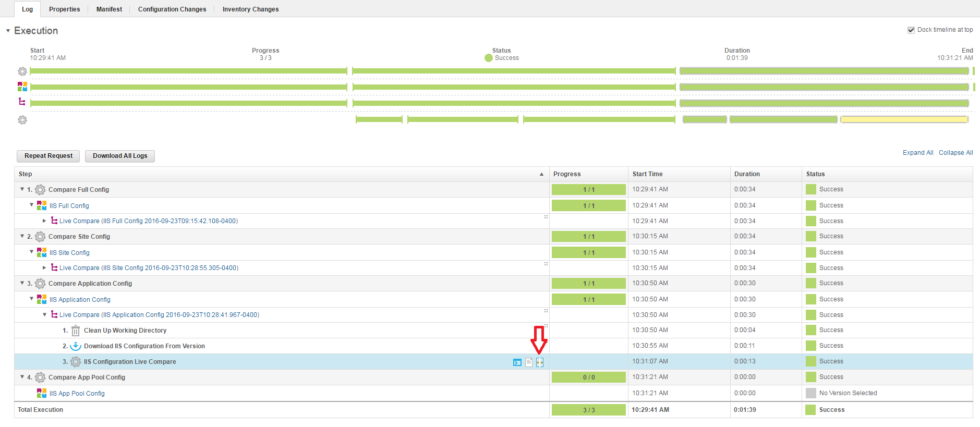
Task: Collapse the IIS Site Config node
Action: coord(32,252)
